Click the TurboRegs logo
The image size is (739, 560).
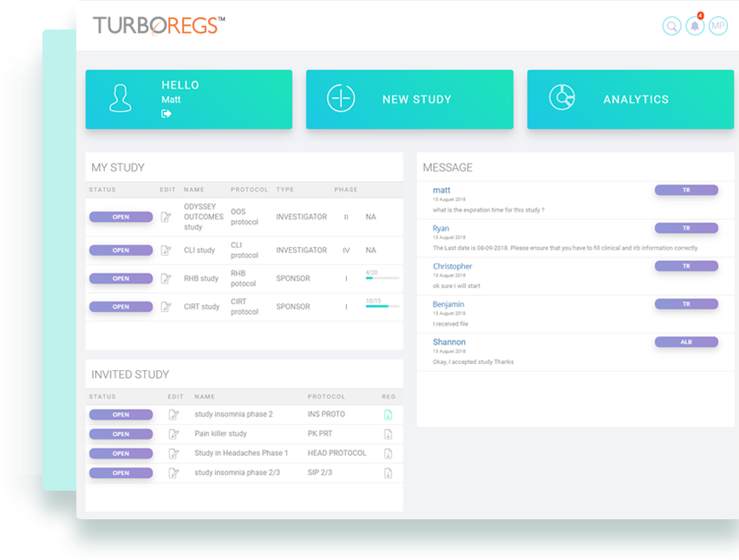coord(159,25)
